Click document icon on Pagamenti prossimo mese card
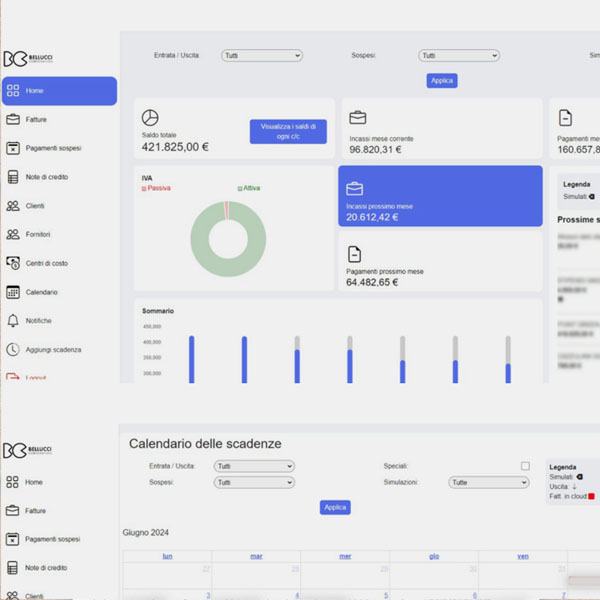 (354, 254)
